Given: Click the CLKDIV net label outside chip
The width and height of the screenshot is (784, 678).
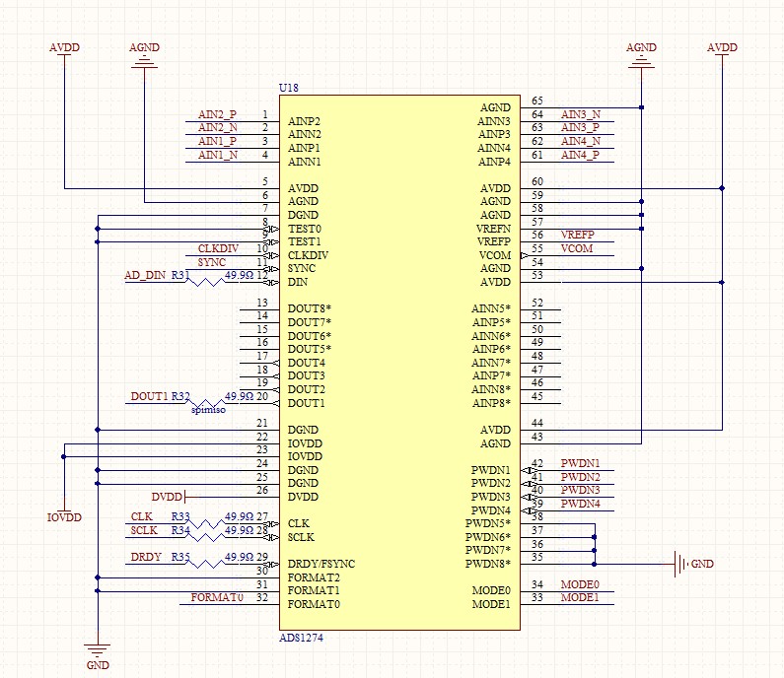Looking at the screenshot, I should coord(218,248).
